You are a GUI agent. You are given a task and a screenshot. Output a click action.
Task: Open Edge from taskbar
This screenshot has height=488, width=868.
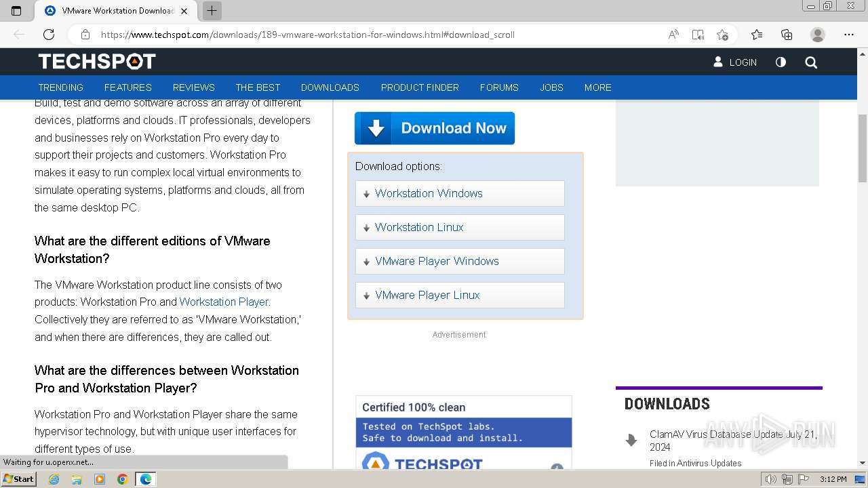coord(145,479)
